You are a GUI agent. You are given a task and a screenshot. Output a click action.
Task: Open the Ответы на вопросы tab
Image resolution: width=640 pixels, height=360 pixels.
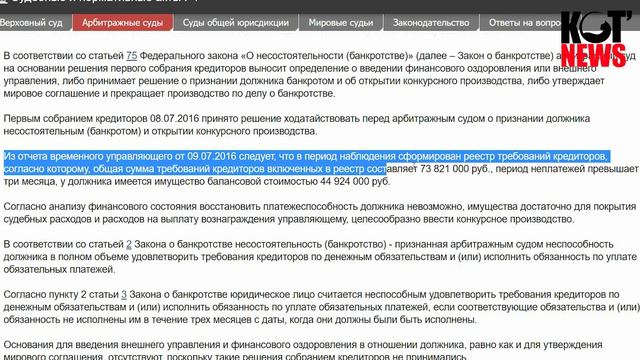point(524,23)
